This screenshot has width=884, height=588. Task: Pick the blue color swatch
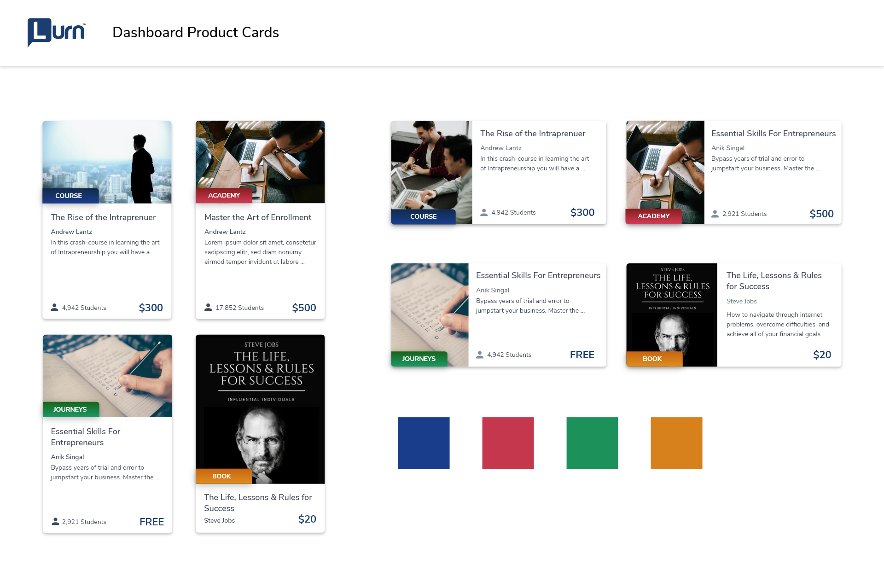[424, 443]
